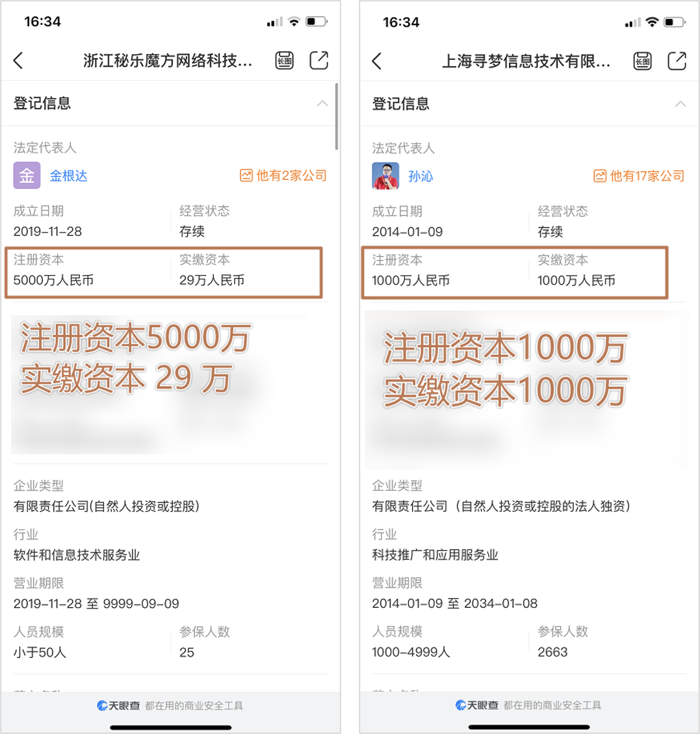Tap 天眼查 banner at bottom of right phone
Screen dimensions: 700x734
(529, 705)
